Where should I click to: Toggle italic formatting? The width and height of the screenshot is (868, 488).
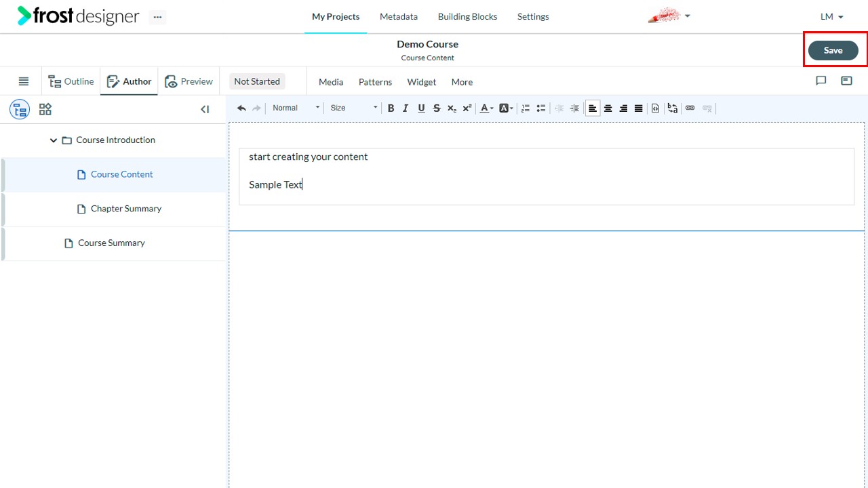[x=406, y=108]
